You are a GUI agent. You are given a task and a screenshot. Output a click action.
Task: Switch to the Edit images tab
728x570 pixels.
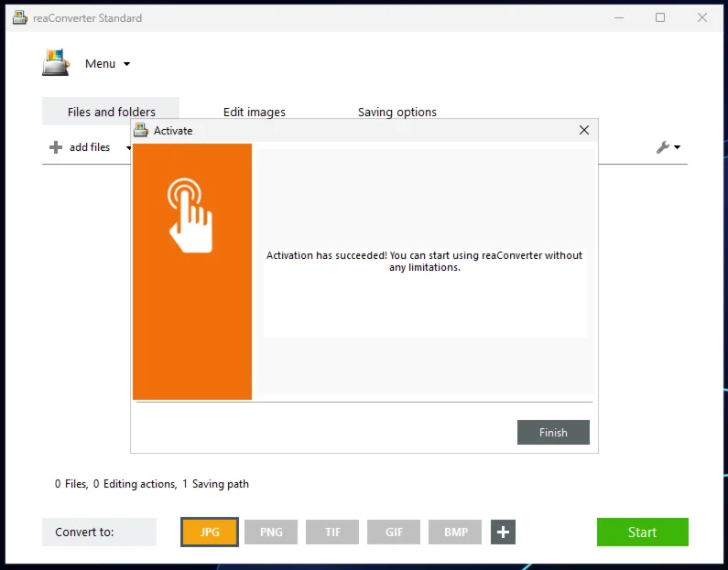(254, 112)
